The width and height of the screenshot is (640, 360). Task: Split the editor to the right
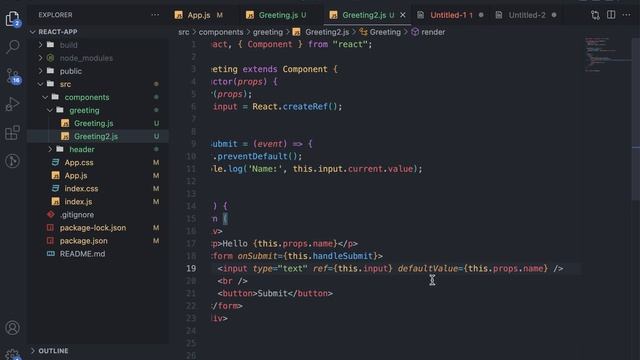[611, 15]
